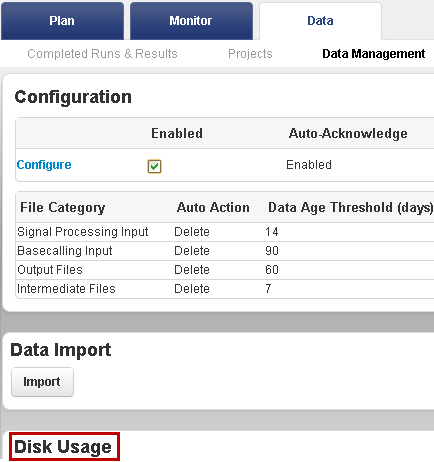Click the Import button under Data Import

point(42,382)
